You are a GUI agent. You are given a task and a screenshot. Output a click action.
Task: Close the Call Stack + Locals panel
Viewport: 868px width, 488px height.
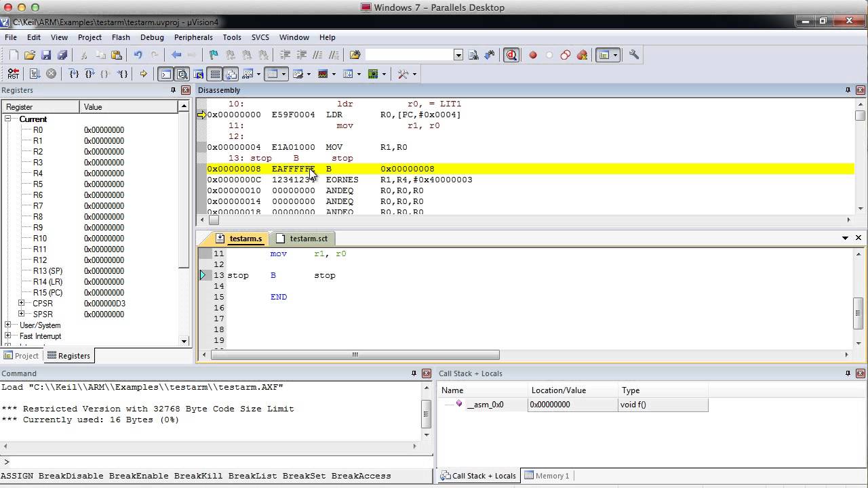(x=861, y=373)
